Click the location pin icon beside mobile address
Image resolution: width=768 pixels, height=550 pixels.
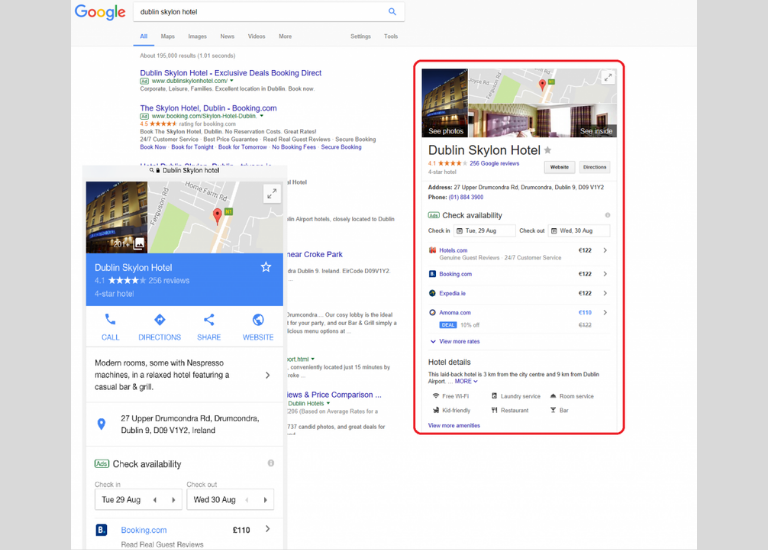coord(101,424)
